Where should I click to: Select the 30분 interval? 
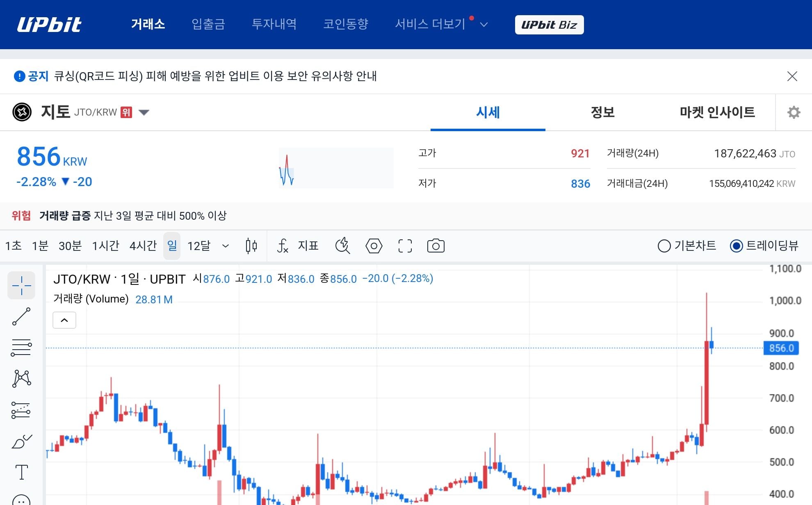(x=70, y=246)
